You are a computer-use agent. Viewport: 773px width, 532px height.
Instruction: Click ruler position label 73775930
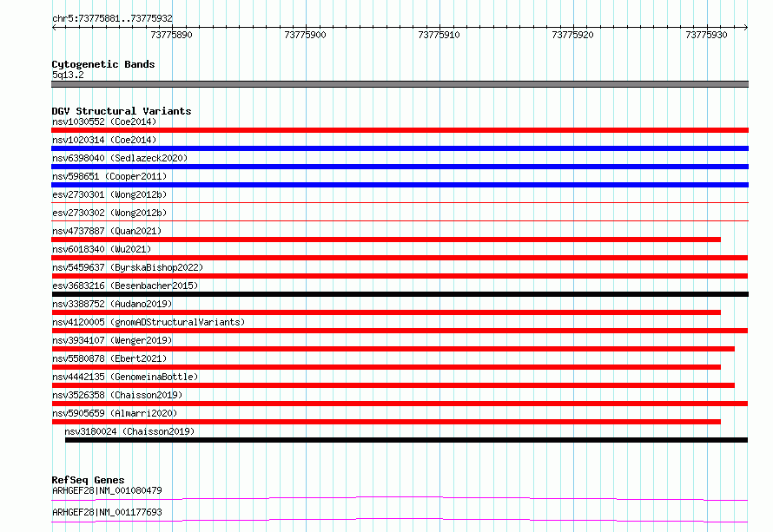click(706, 35)
